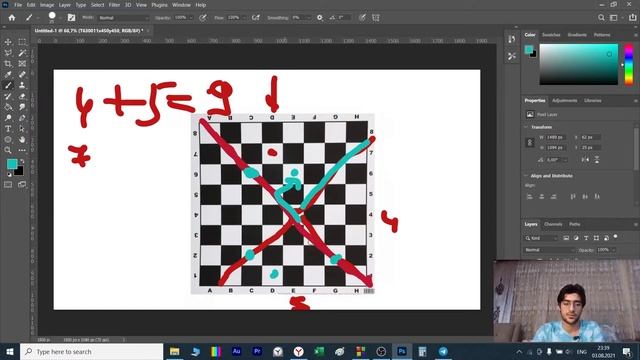640x360 pixels.
Task: Select the Crop tool
Action: tap(8, 64)
